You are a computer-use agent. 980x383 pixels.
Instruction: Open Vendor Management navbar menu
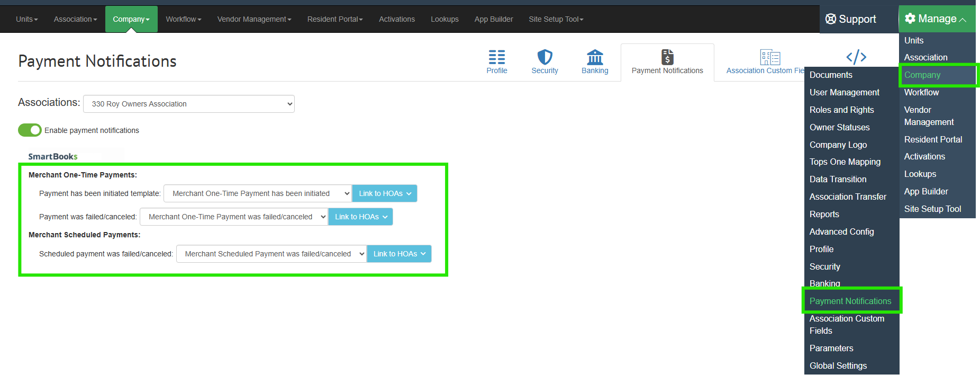(254, 19)
